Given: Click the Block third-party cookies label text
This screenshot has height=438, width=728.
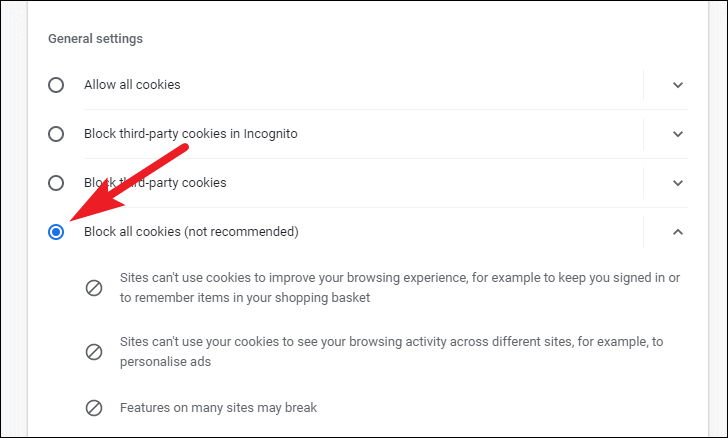Looking at the screenshot, I should (155, 183).
